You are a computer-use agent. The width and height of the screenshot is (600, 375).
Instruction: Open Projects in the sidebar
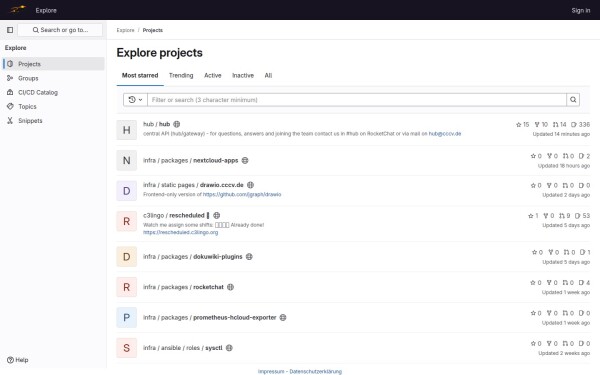pos(54,64)
